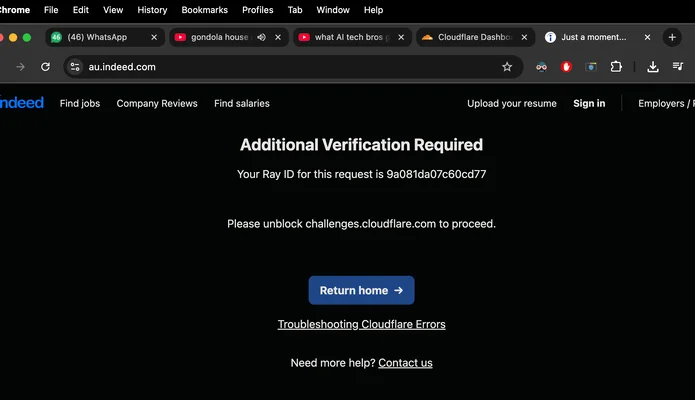Open the History menu
This screenshot has height=400, width=695.
click(152, 10)
